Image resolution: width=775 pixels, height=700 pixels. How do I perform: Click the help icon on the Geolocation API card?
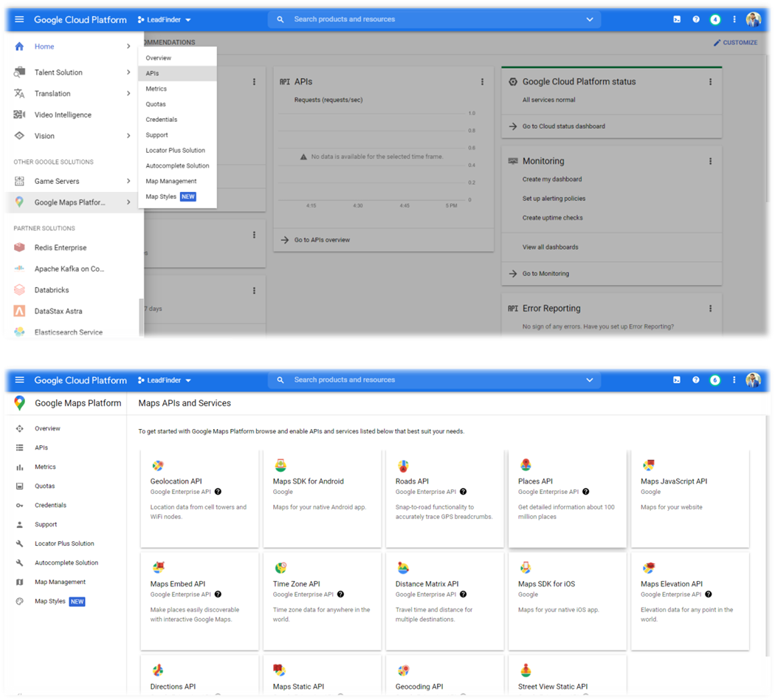218,492
